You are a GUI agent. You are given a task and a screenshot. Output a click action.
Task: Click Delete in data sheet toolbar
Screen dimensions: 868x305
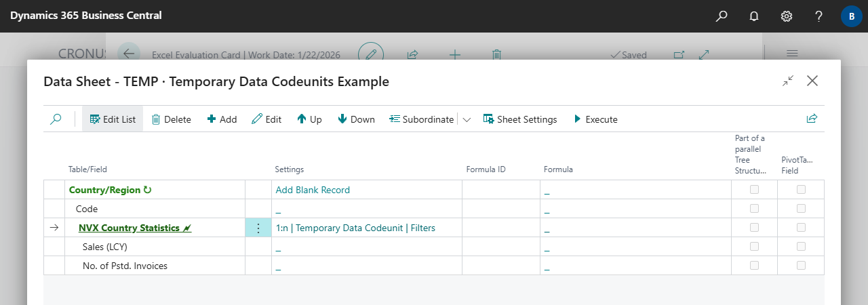point(171,119)
